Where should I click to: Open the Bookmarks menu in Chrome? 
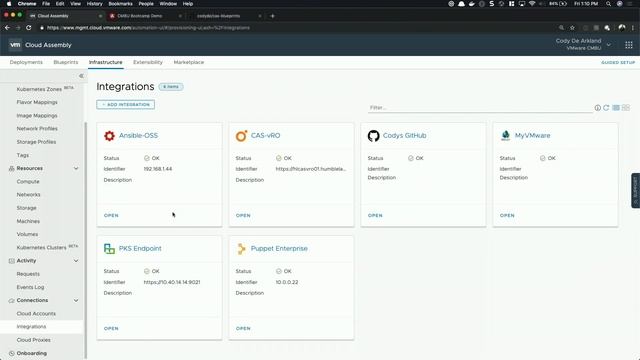click(120, 4)
